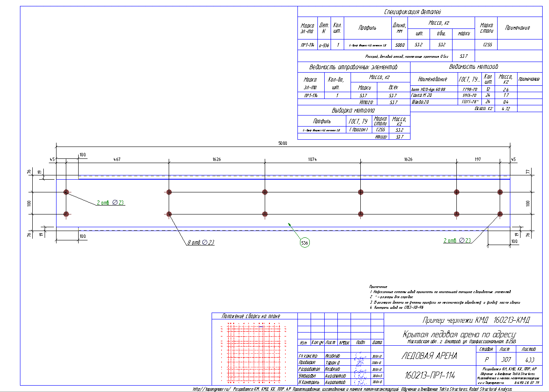
Task: Open the assembly position plan thumbnail
Action: pyautogui.click(x=254, y=352)
